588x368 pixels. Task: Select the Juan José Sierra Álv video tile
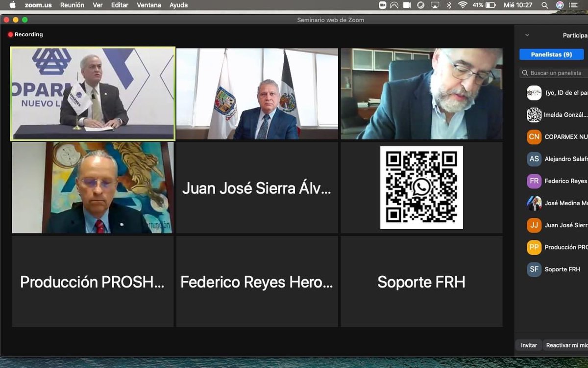[x=257, y=187]
